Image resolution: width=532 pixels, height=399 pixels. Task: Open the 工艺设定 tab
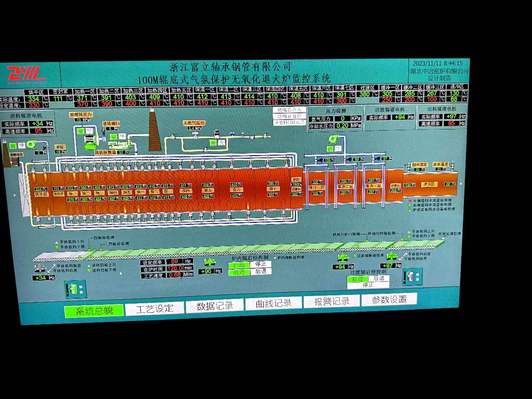click(x=155, y=309)
